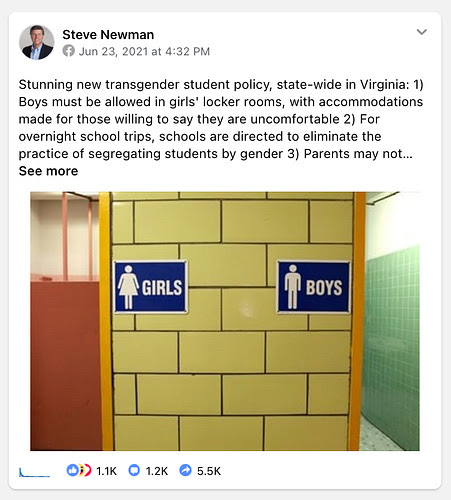Click the laughing emoji reaction icon
The height and width of the screenshot is (500, 451).
(81, 470)
